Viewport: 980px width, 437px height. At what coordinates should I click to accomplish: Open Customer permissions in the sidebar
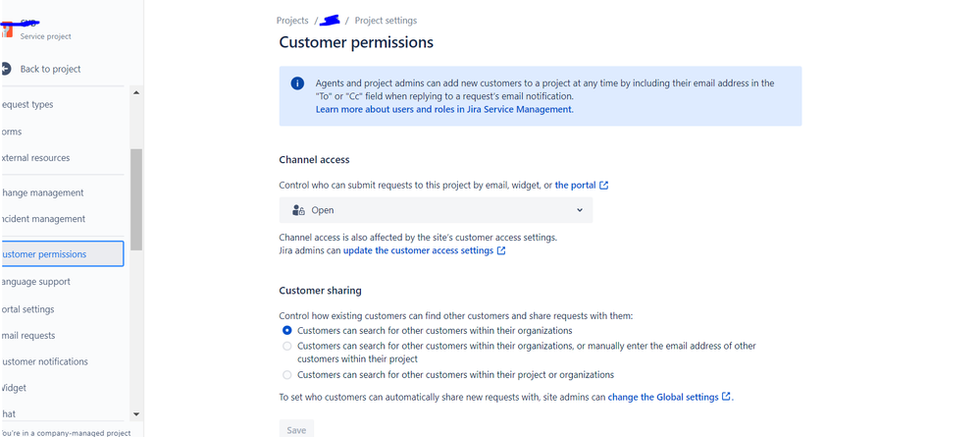(61, 254)
